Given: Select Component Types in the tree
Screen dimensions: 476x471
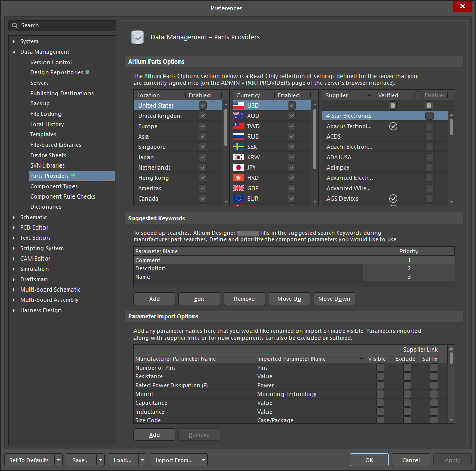Looking at the screenshot, I should (x=54, y=186).
